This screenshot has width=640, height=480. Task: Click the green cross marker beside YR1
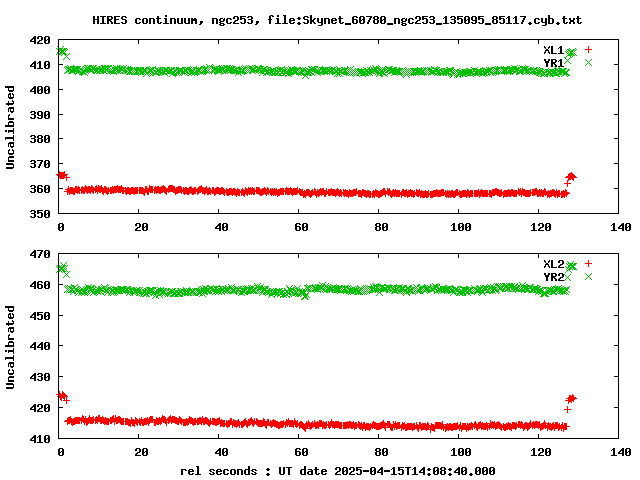[588, 62]
